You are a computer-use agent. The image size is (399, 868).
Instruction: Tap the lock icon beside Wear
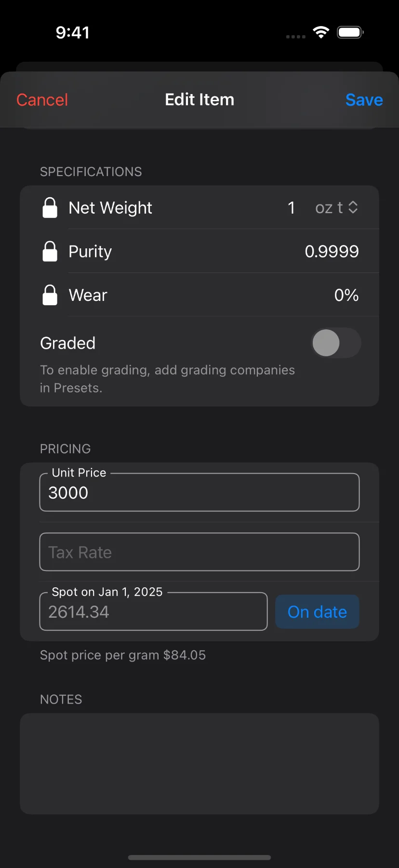(50, 295)
